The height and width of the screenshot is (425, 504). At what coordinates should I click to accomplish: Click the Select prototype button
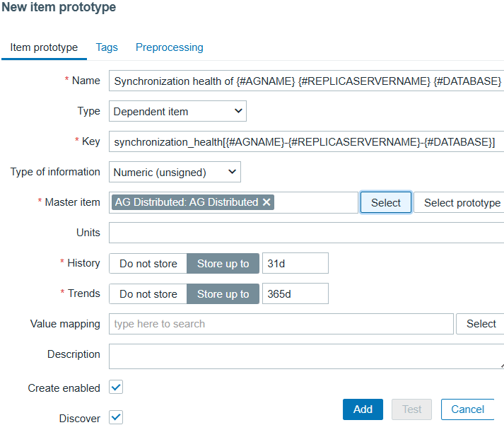pyautogui.click(x=462, y=202)
